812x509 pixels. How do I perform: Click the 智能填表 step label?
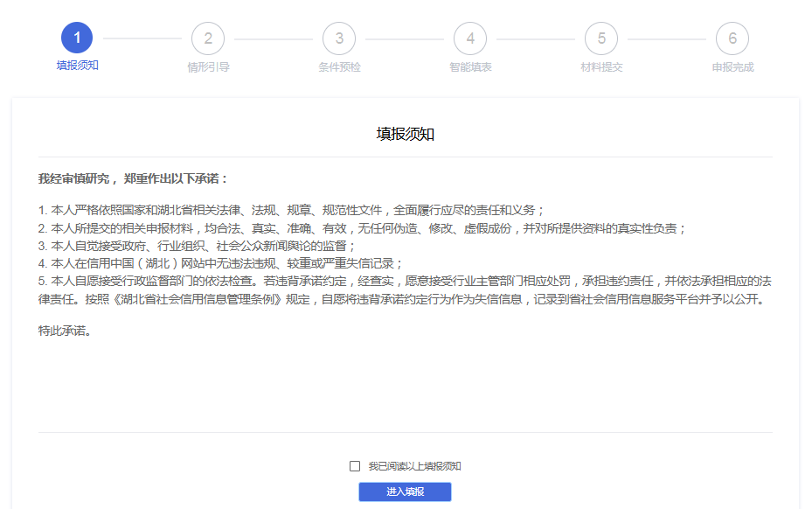(470, 66)
